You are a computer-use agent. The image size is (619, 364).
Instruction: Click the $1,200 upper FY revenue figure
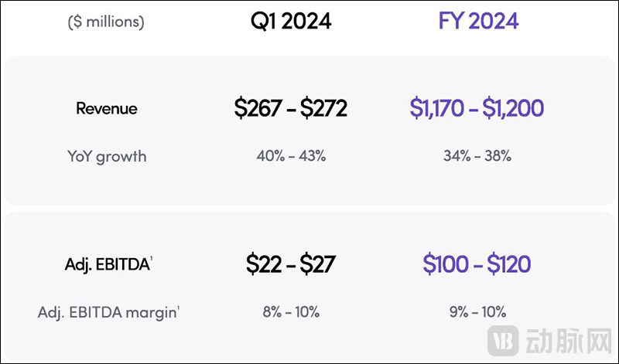[515, 109]
